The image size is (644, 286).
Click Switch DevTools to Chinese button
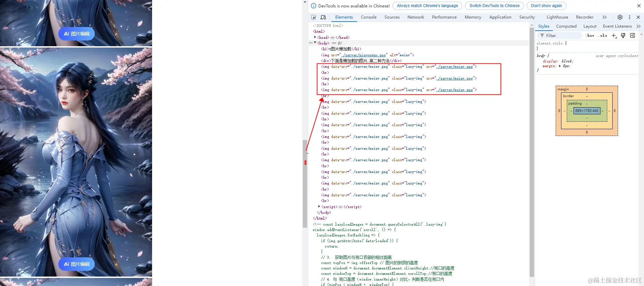coord(495,6)
